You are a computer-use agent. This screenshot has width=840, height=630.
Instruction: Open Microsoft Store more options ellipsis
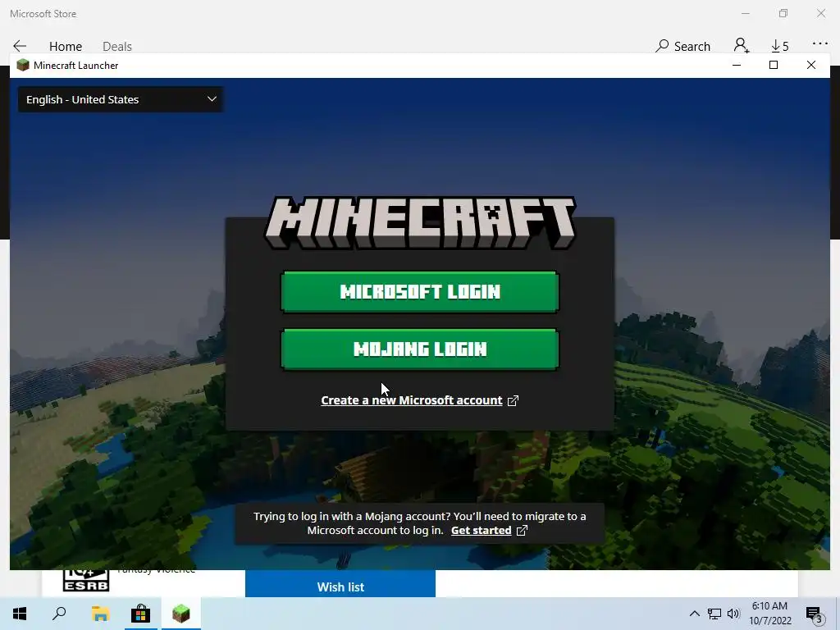click(x=820, y=44)
